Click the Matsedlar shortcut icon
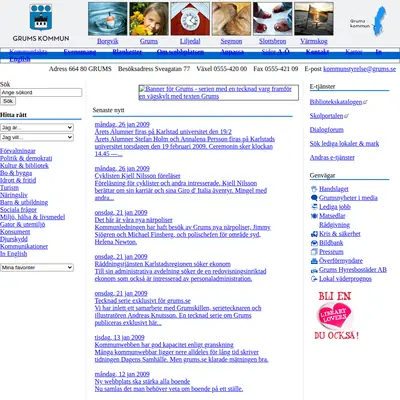The height and width of the screenshot is (400, 400). click(x=314, y=216)
